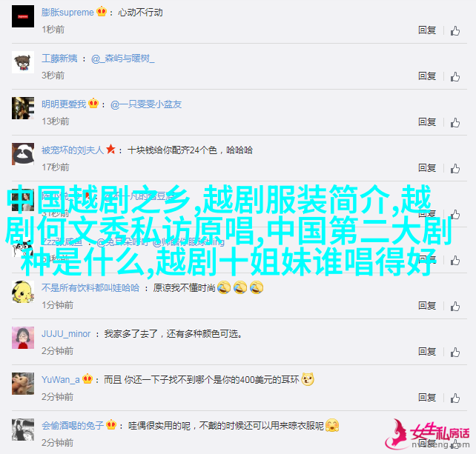Like YuWan_a's comment about earrings
Viewport: 476px width, 454px height.
click(454, 398)
